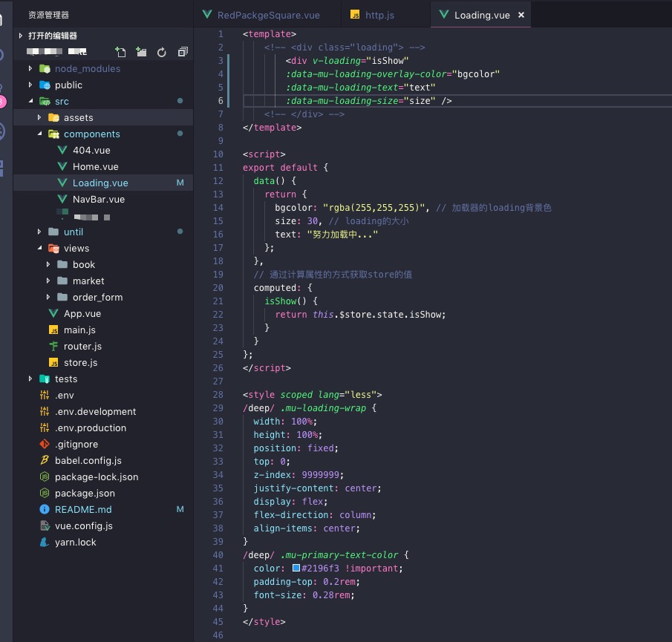The height and width of the screenshot is (642, 672).
Task: Expand the order_form folder
Action: tap(48, 297)
